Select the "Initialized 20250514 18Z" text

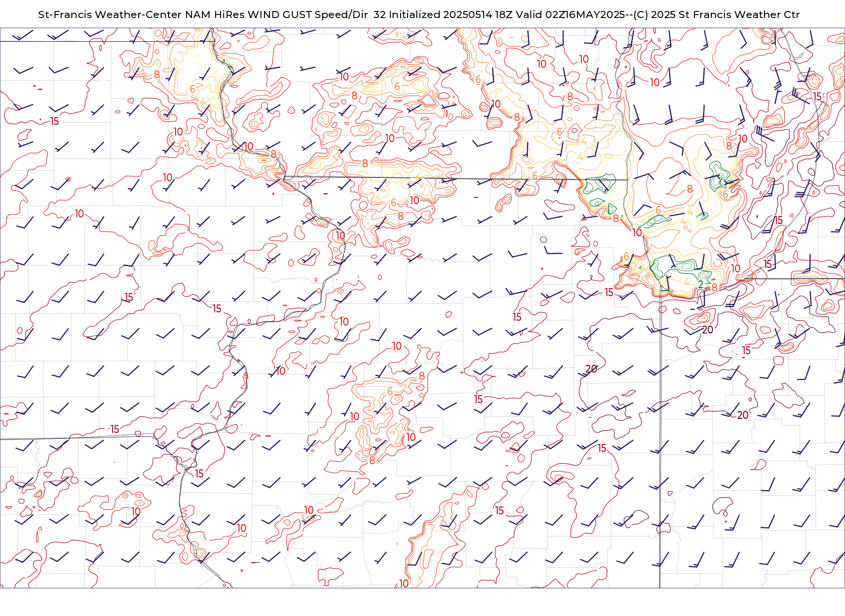[x=451, y=15]
